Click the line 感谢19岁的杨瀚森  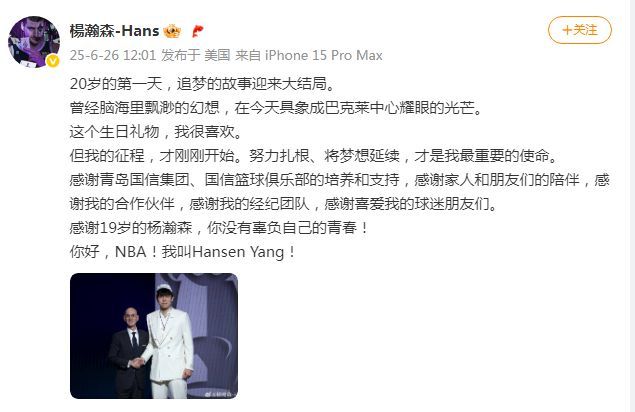(219, 228)
